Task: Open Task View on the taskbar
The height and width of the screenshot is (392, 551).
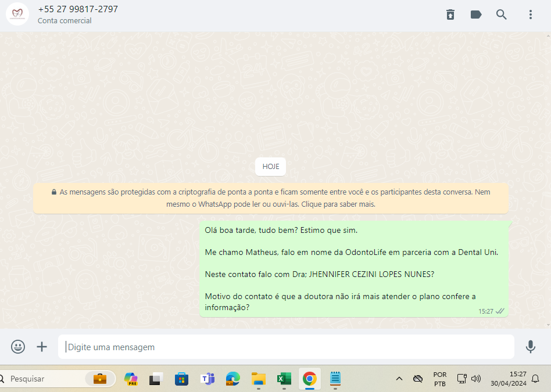Action: point(156,379)
